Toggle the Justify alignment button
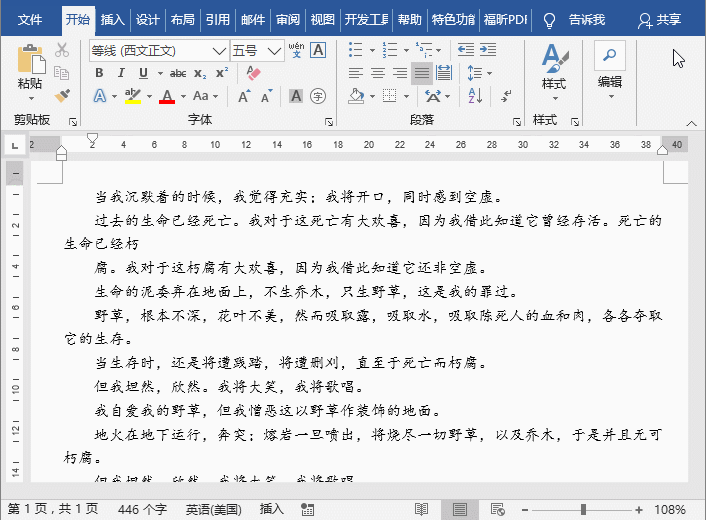The width and height of the screenshot is (706, 520). click(422, 73)
